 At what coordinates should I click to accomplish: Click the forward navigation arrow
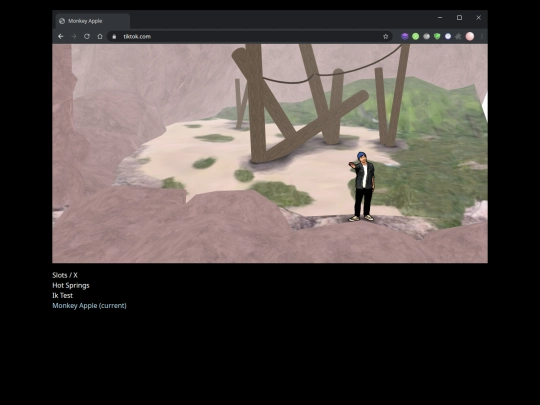[x=74, y=37]
